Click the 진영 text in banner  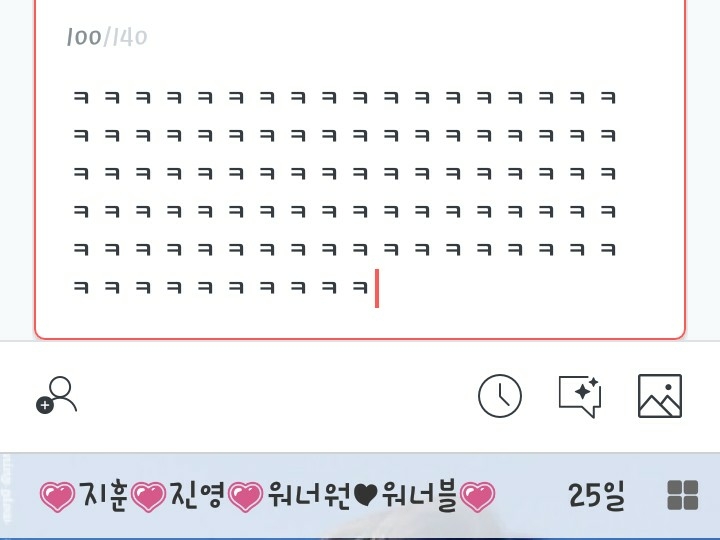pyautogui.click(x=197, y=496)
